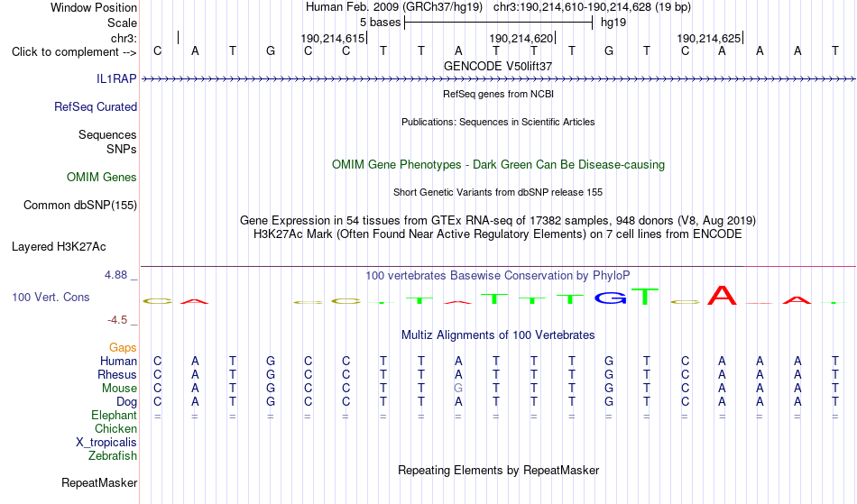
Task: Open the RefSeq Curated track label
Action: [x=96, y=106]
